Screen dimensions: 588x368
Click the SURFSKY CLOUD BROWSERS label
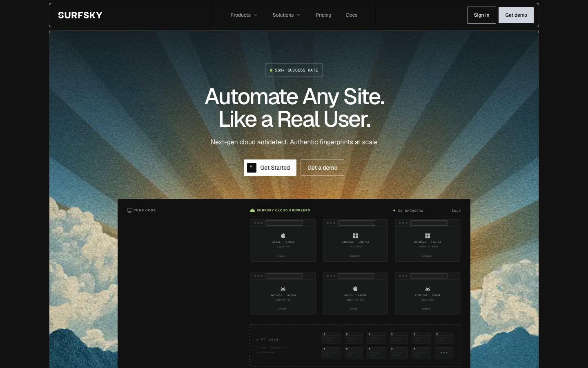click(x=283, y=210)
